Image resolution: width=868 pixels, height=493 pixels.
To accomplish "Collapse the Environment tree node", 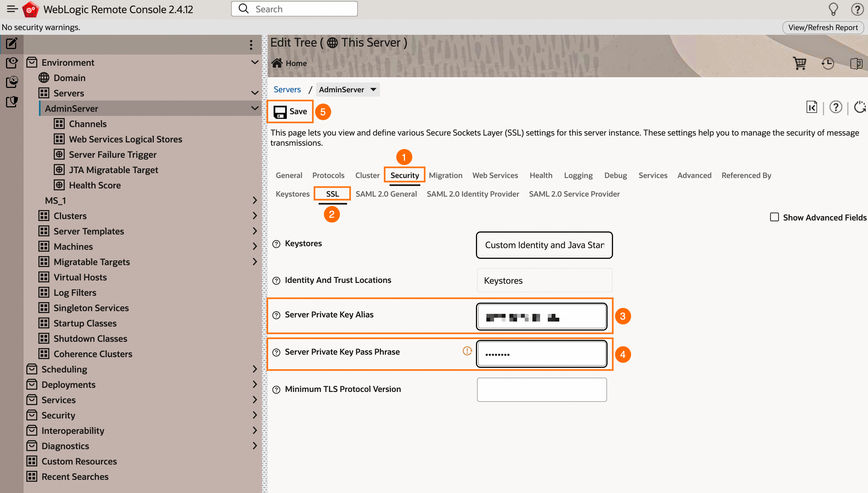I will coord(254,62).
